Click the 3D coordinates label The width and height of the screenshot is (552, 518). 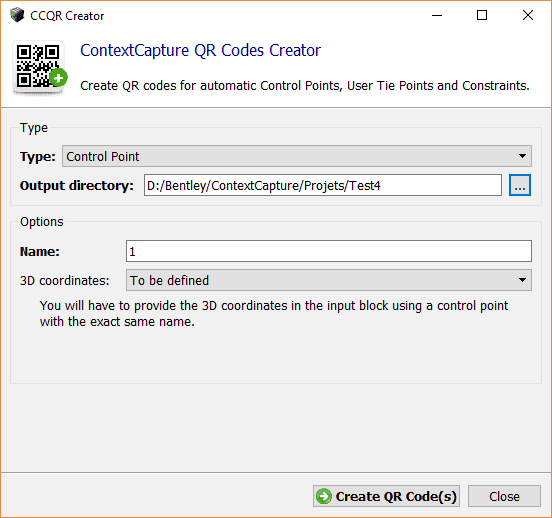point(65,281)
